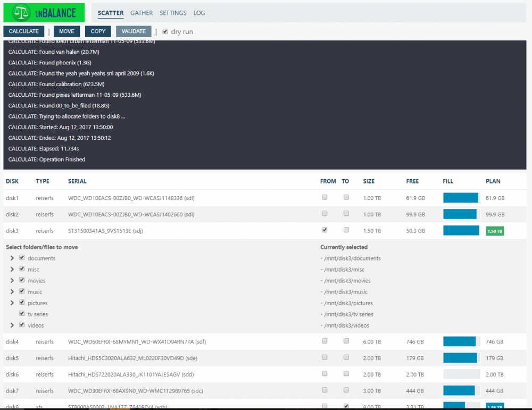Expand the misc folder

(12, 269)
